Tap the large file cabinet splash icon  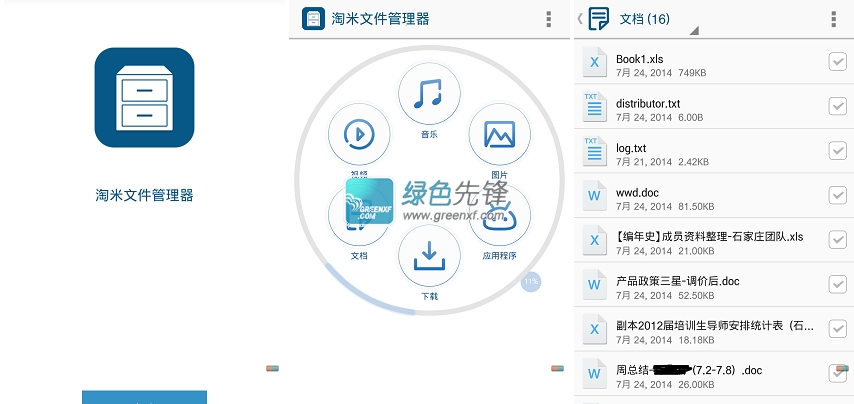coord(144,97)
